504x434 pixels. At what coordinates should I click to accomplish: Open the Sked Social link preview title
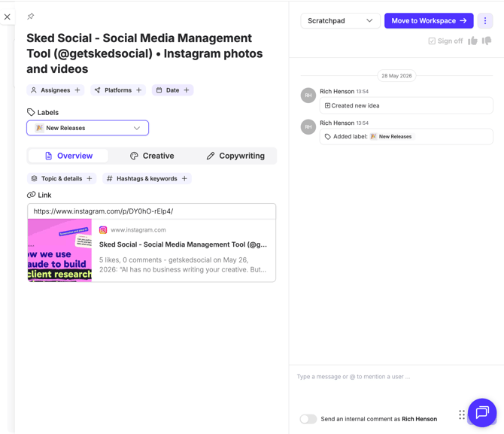(183, 244)
